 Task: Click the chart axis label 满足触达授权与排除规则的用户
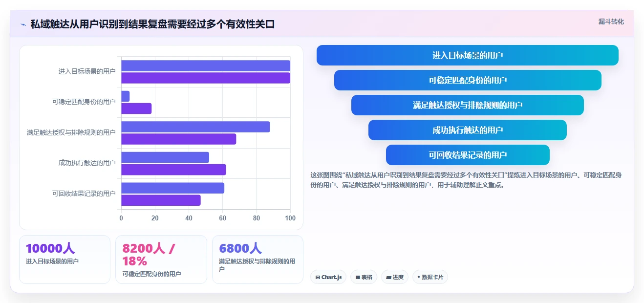coord(71,133)
